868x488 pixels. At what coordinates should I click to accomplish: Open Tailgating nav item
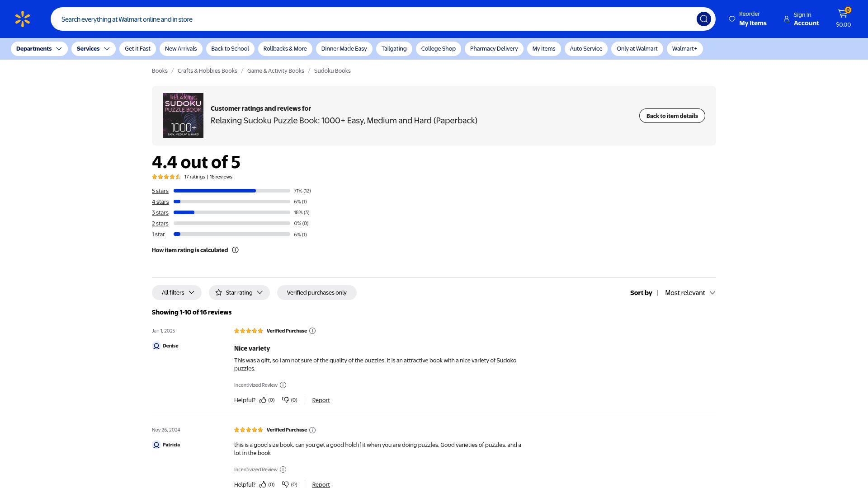coord(394,49)
